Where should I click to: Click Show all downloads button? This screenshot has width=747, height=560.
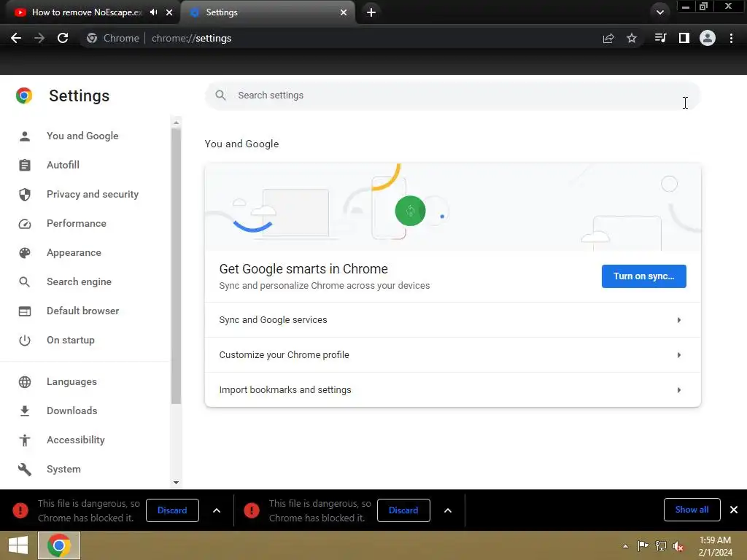(692, 510)
